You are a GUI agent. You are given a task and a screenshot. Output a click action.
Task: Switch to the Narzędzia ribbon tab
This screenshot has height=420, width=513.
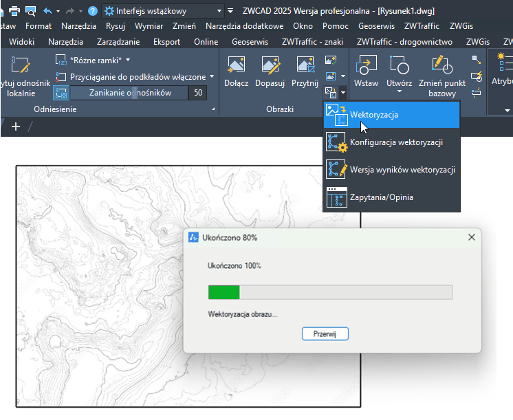(65, 42)
